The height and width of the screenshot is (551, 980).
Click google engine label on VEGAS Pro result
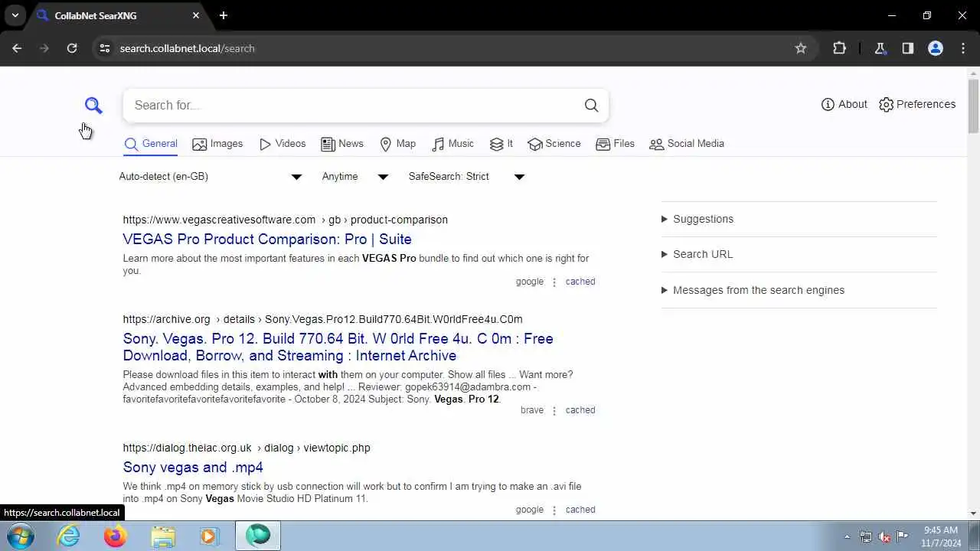[x=530, y=282]
